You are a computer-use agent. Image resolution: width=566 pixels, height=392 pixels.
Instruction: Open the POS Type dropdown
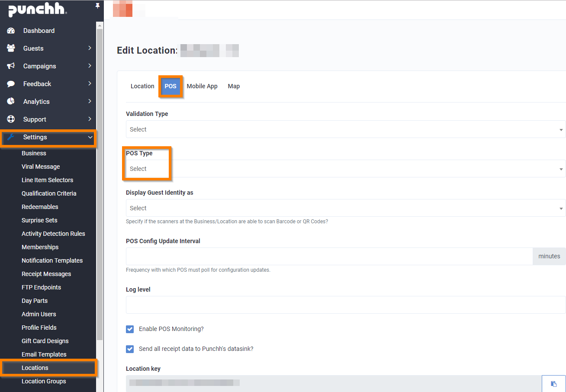[345, 169]
